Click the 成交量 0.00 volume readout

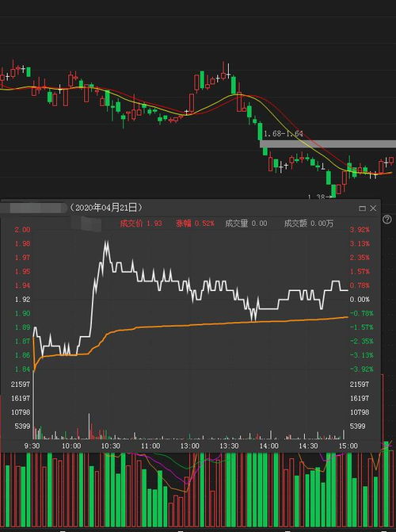click(x=246, y=224)
